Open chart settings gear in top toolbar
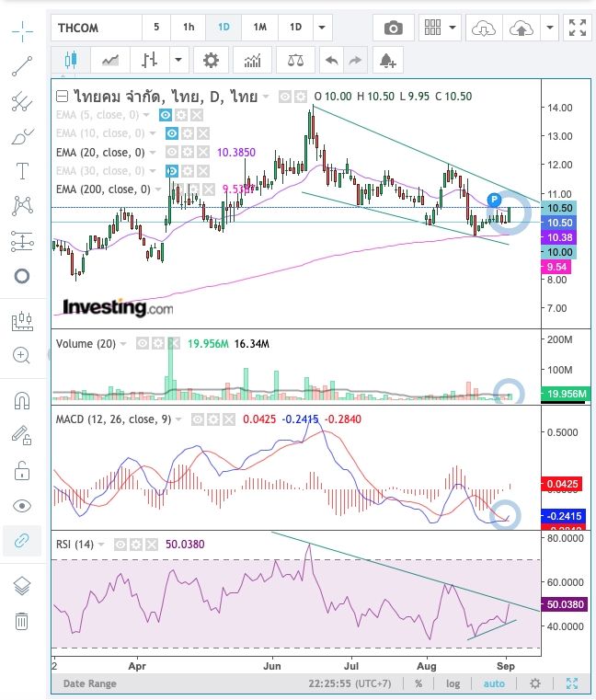Viewport: 596px width, 700px height. coord(211,61)
